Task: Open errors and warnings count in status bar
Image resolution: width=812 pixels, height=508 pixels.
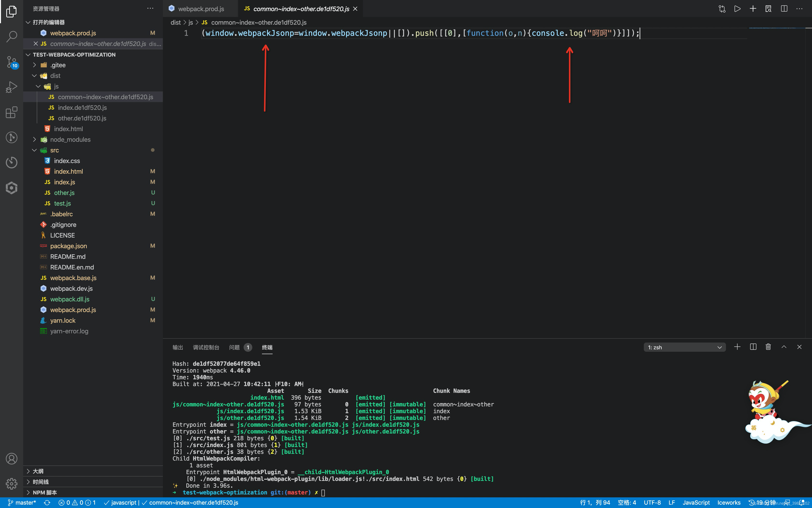Action: coord(77,503)
